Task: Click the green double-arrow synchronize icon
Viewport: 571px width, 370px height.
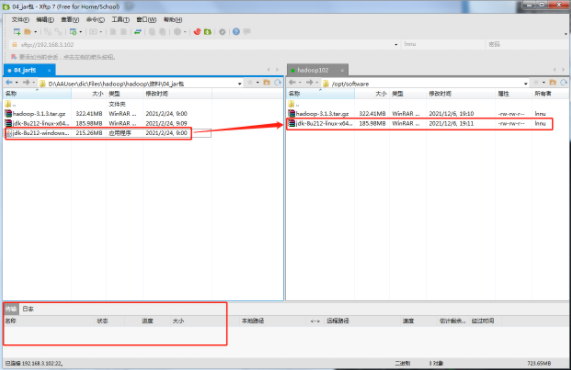Action: point(137,32)
